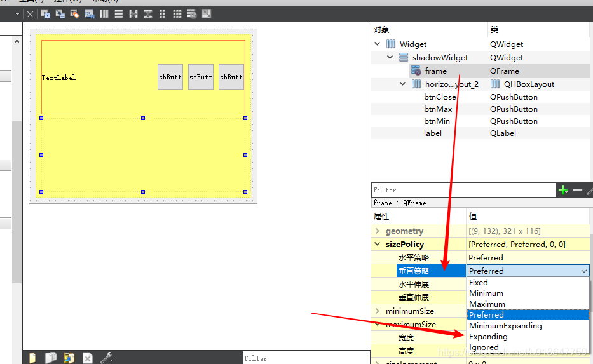The height and width of the screenshot is (364, 593).
Task: Collapse the sizePolicy property
Action: pos(378,244)
